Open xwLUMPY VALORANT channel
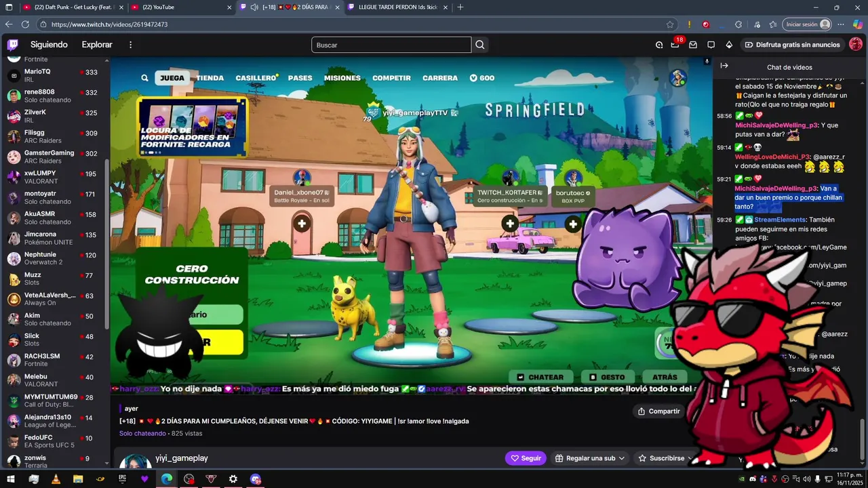 coord(54,177)
